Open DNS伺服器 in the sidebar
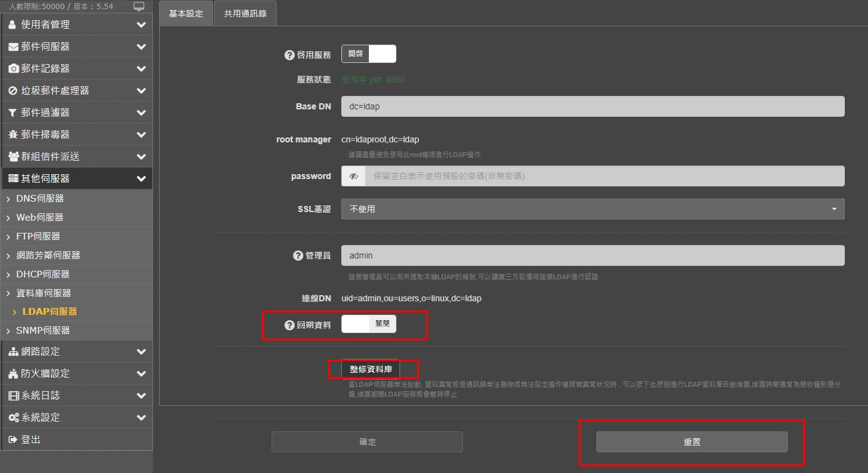This screenshot has width=868, height=473. (x=40, y=199)
